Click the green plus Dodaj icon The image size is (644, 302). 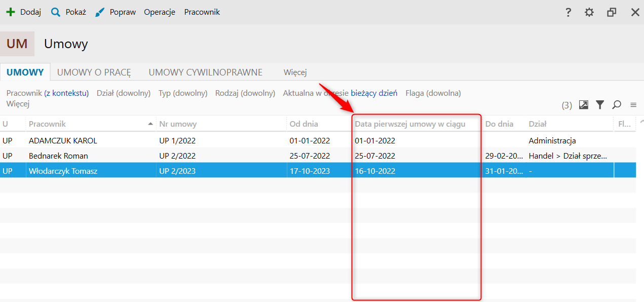point(11,12)
